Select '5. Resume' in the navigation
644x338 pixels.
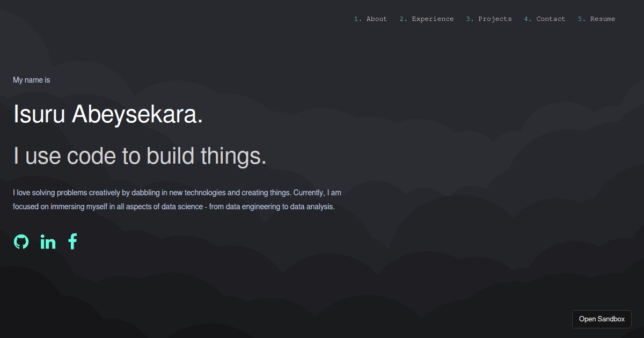[597, 19]
